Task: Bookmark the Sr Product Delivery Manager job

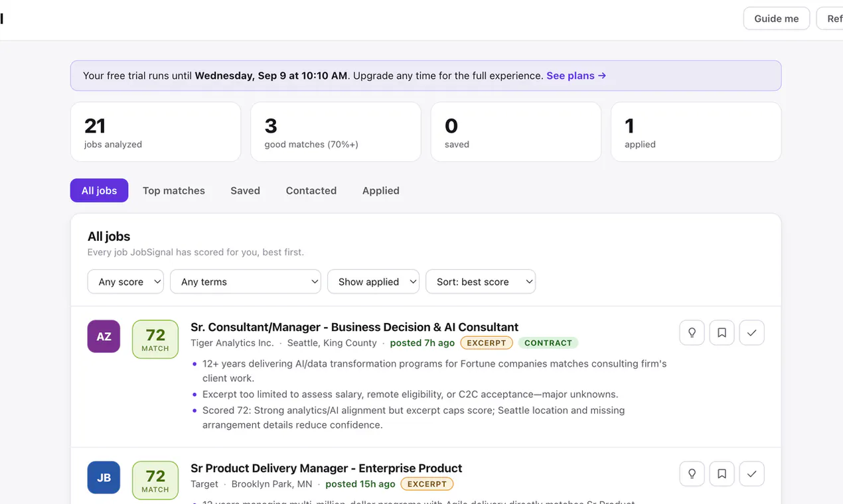Action: pyautogui.click(x=722, y=473)
